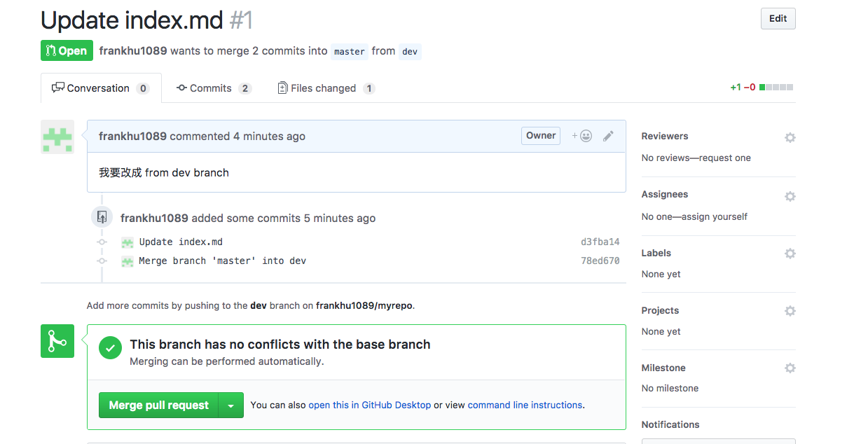Open the Reviewers gear settings
Screen dimensions: 868x444
tap(790, 137)
